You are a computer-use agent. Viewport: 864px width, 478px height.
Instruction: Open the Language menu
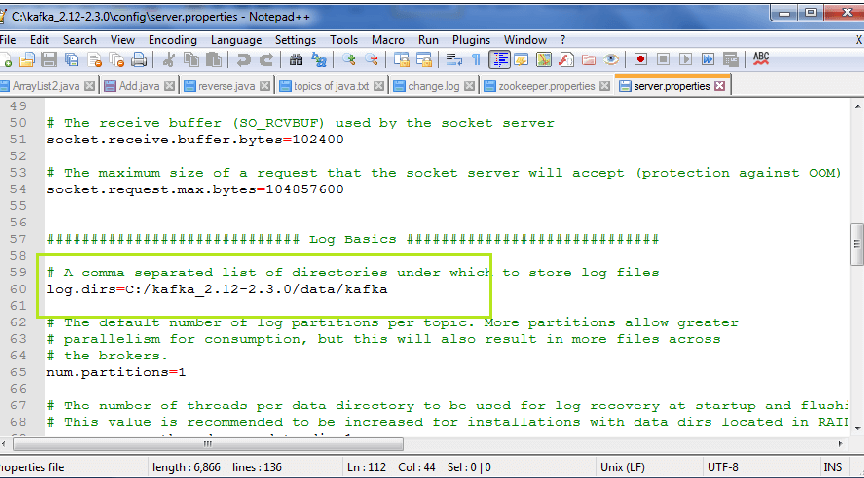236,39
